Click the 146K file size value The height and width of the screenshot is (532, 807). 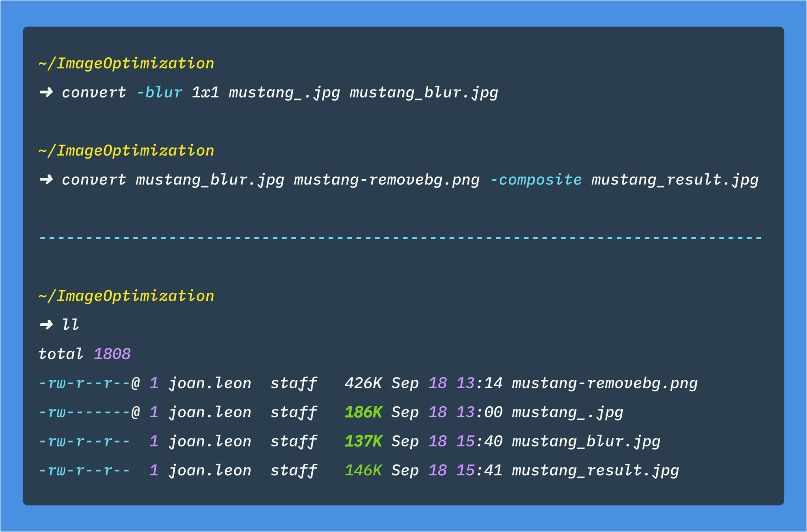click(x=363, y=470)
